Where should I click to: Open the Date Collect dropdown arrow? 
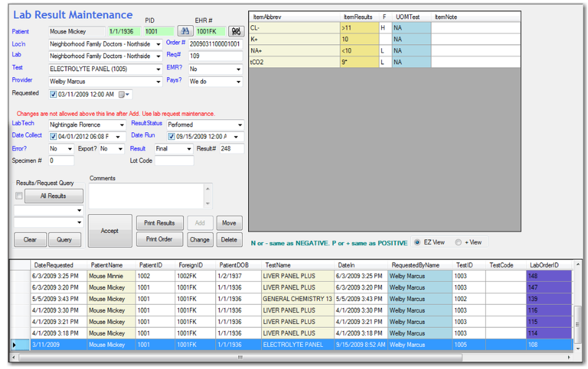click(x=118, y=137)
